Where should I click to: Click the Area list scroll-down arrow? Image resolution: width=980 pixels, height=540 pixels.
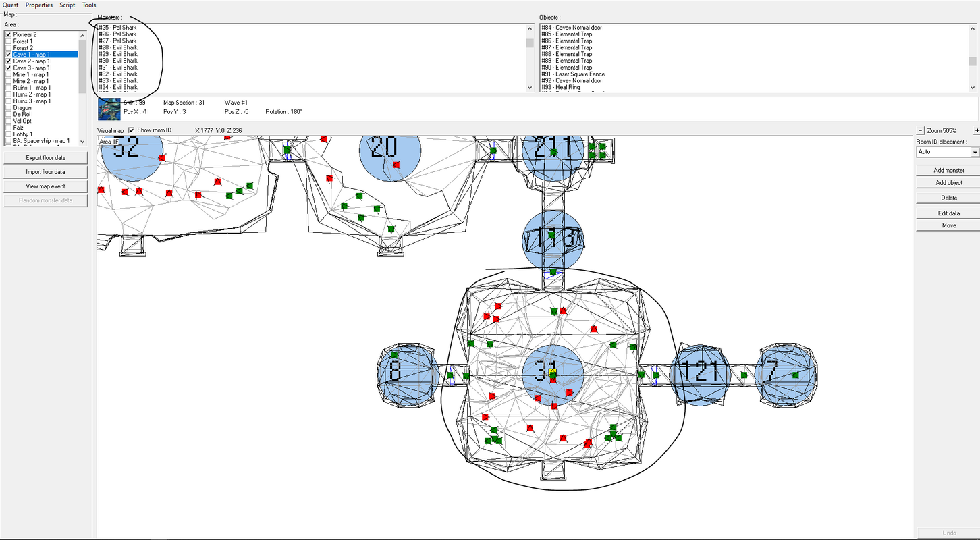tap(82, 142)
